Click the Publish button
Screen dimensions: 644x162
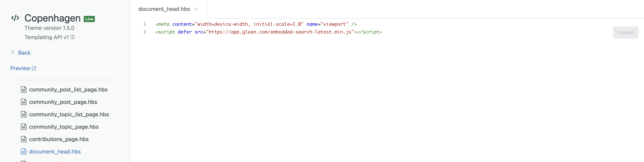(x=626, y=32)
